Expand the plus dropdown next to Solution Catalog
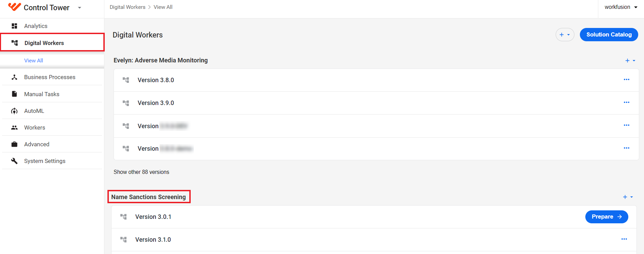644x254 pixels. [x=565, y=35]
